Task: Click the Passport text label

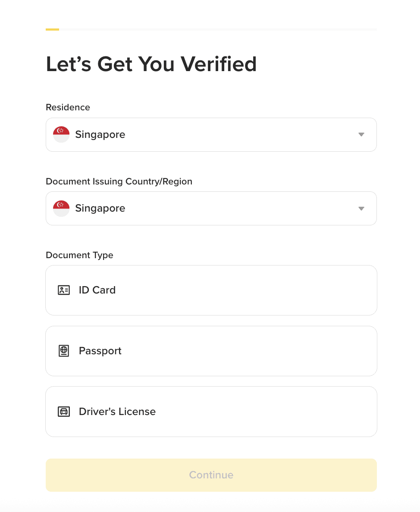Action: (x=100, y=351)
